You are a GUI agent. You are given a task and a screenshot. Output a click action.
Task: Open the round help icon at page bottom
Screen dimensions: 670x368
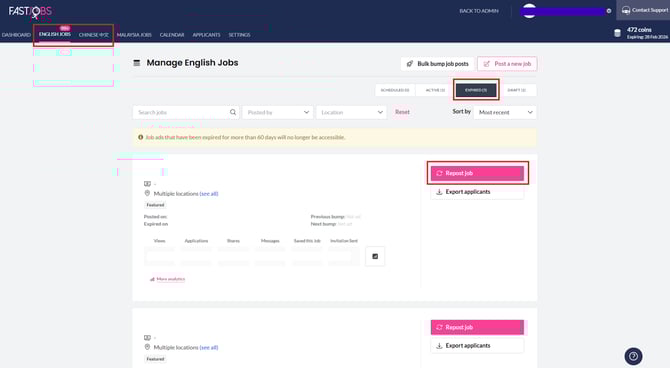(x=633, y=356)
